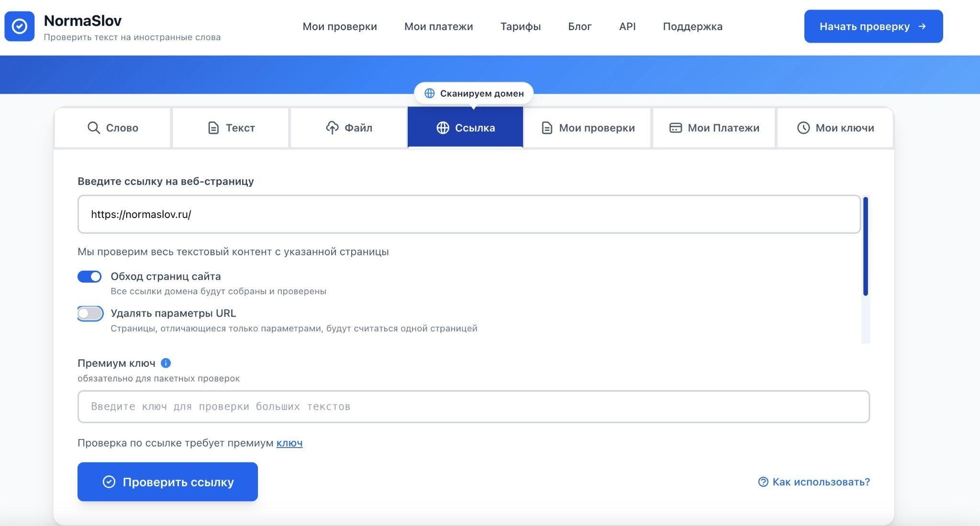This screenshot has height=526, width=980.
Task: Focus the premium key input field
Action: [474, 406]
